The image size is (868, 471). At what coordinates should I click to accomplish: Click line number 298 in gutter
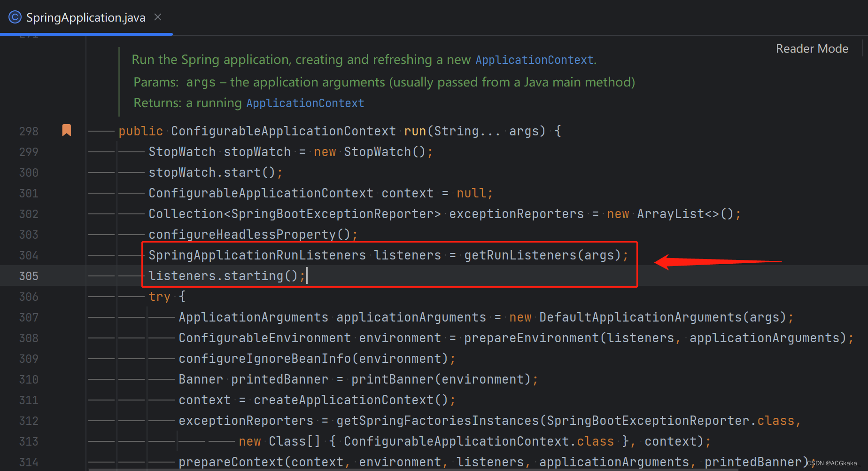[x=29, y=131]
